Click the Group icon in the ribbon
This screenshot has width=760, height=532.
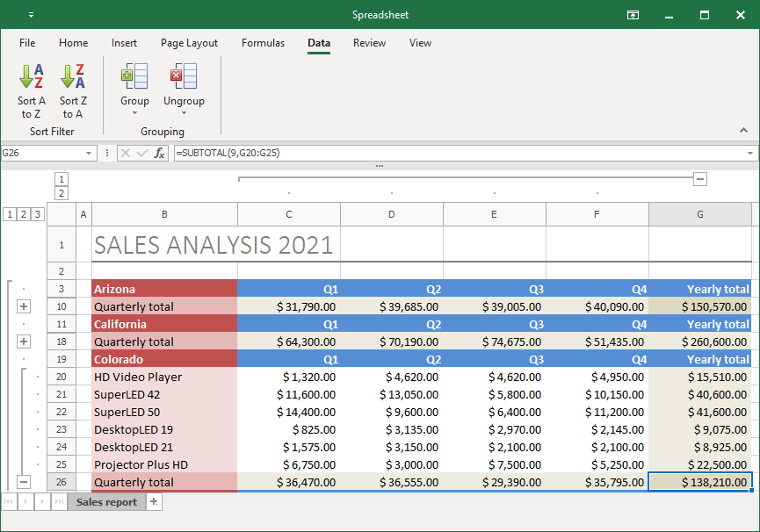pos(134,77)
